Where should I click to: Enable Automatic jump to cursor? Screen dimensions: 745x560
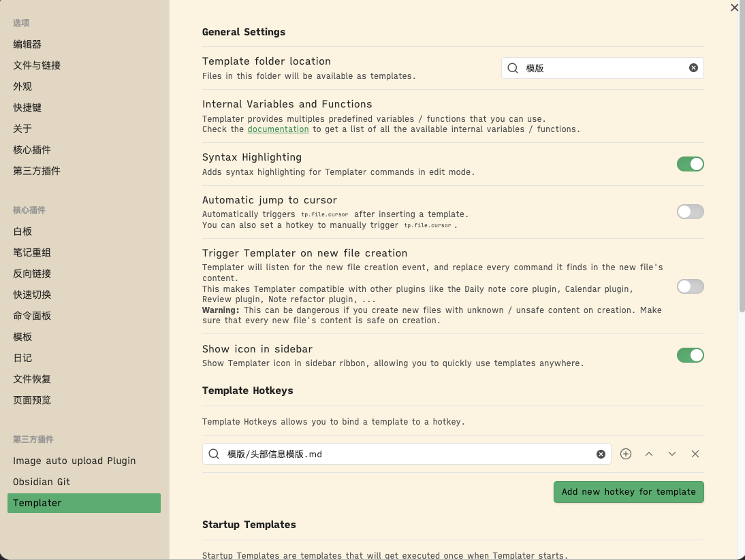pyautogui.click(x=691, y=212)
